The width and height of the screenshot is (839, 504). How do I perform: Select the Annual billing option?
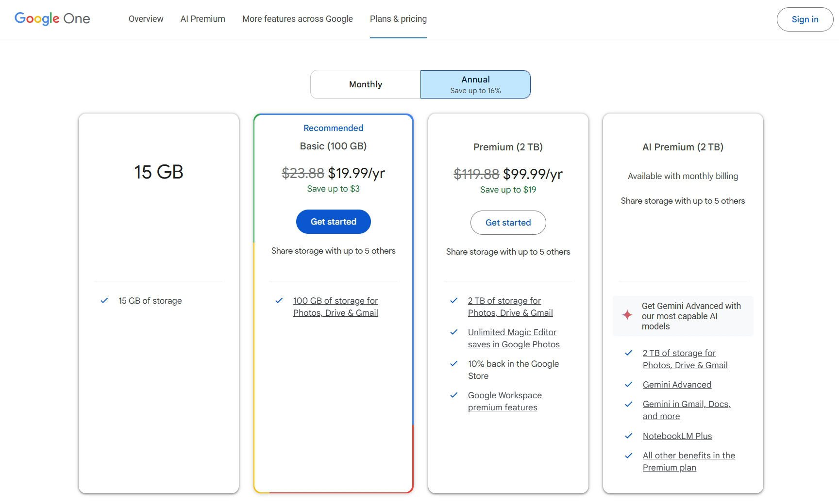point(475,84)
